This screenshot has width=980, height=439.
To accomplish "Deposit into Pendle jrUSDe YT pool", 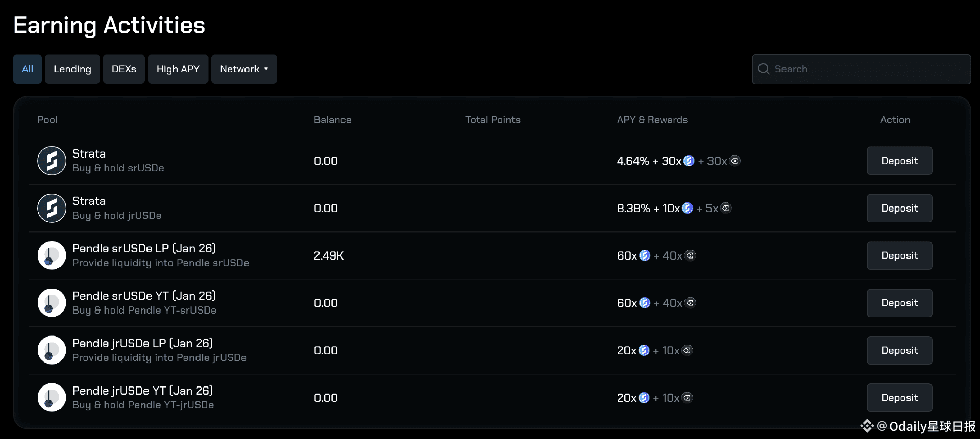I will pos(899,398).
